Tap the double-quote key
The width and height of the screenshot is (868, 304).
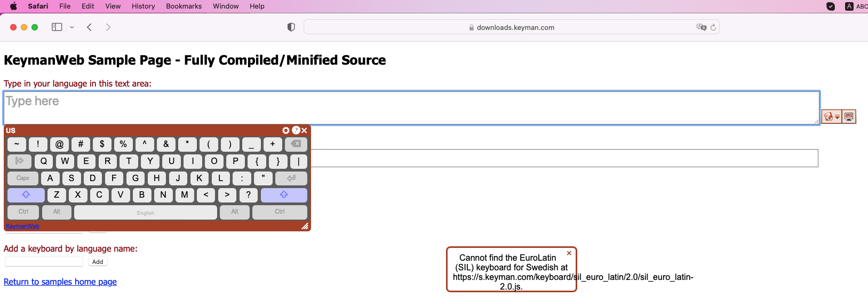pyautogui.click(x=264, y=178)
